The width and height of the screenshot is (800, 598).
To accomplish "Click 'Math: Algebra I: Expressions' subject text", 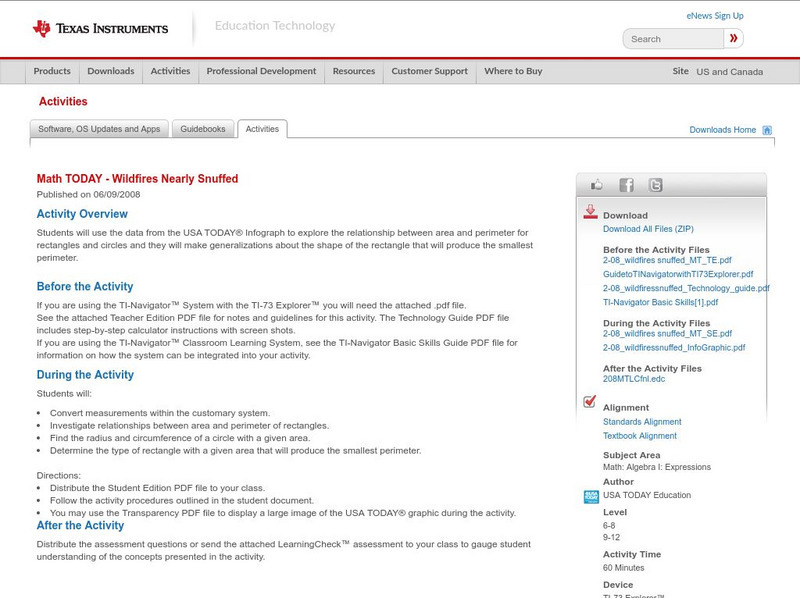I will pyautogui.click(x=657, y=467).
